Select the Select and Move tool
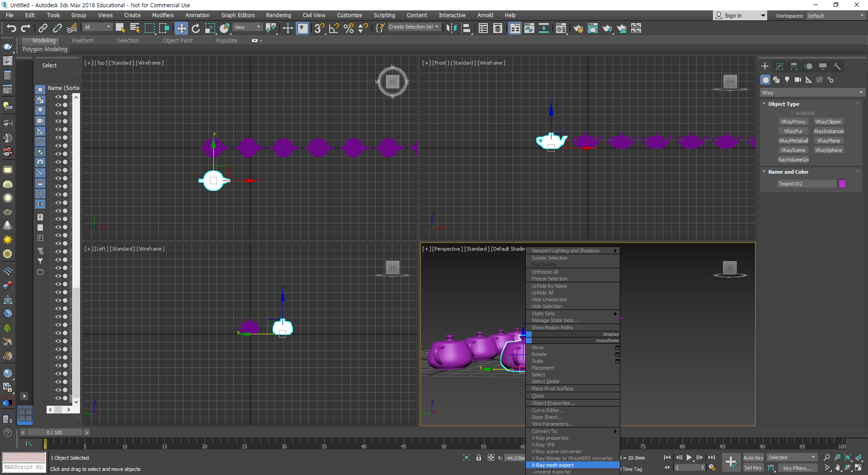The width and height of the screenshot is (868, 475). 181,28
